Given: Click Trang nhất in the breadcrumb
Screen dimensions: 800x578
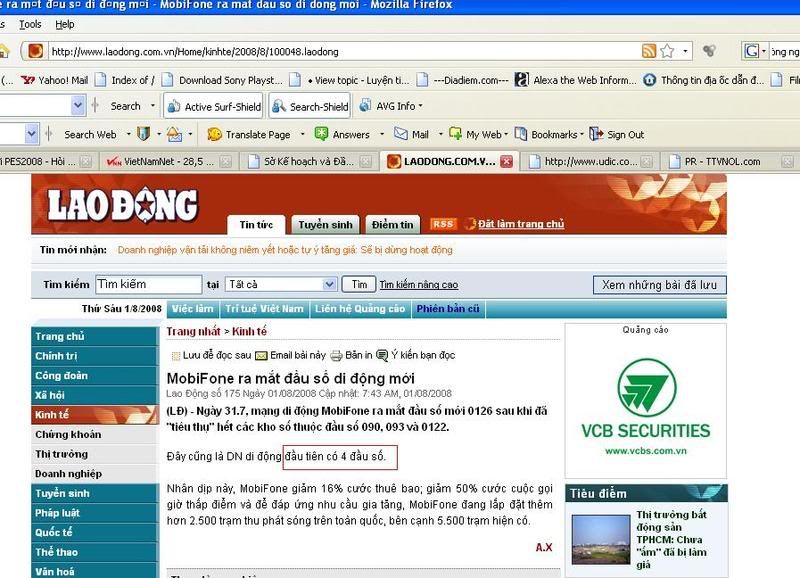Looking at the screenshot, I should tap(193, 331).
